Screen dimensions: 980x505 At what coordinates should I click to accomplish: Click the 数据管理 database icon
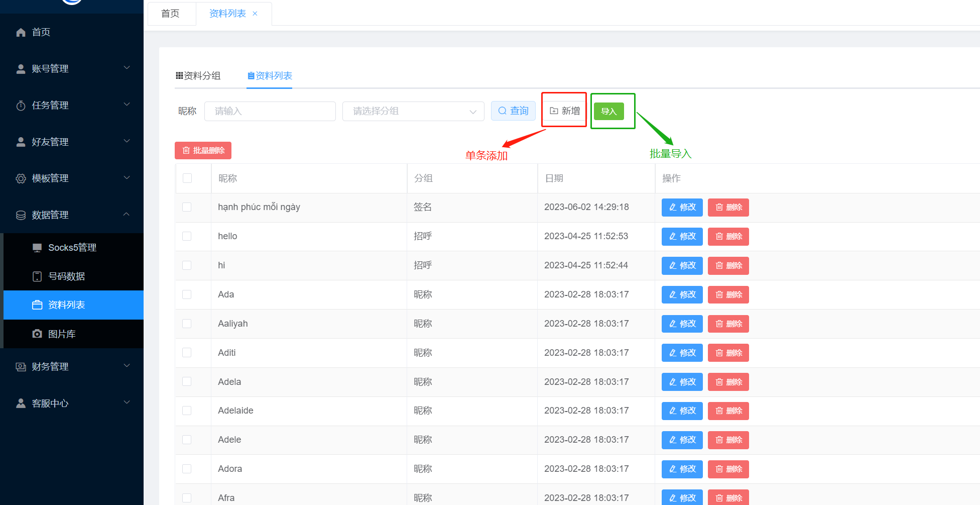pos(21,215)
